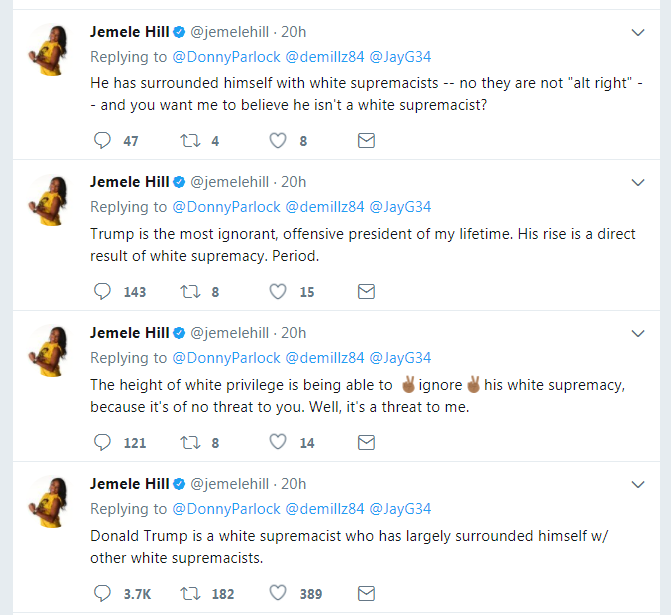The height and width of the screenshot is (615, 671).
Task: Retweet the white privilege tweet
Action: pyautogui.click(x=189, y=442)
